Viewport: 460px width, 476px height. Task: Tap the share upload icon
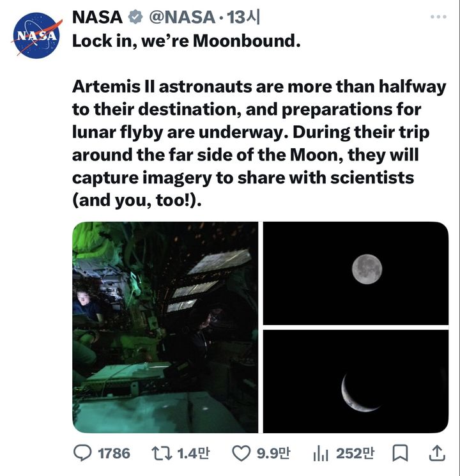[x=436, y=452]
